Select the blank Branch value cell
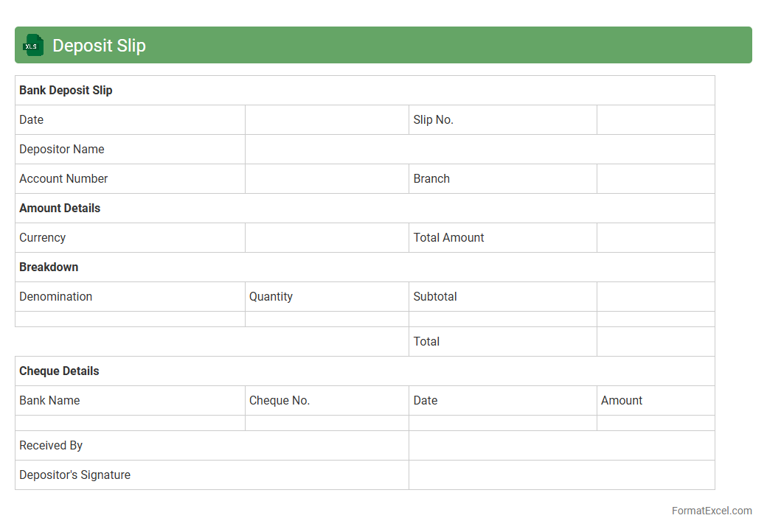 [655, 179]
